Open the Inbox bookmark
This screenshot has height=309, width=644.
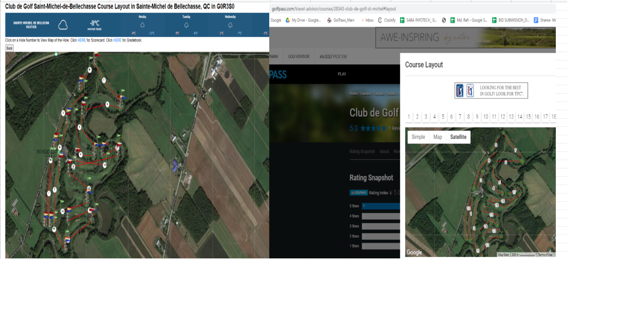click(368, 20)
